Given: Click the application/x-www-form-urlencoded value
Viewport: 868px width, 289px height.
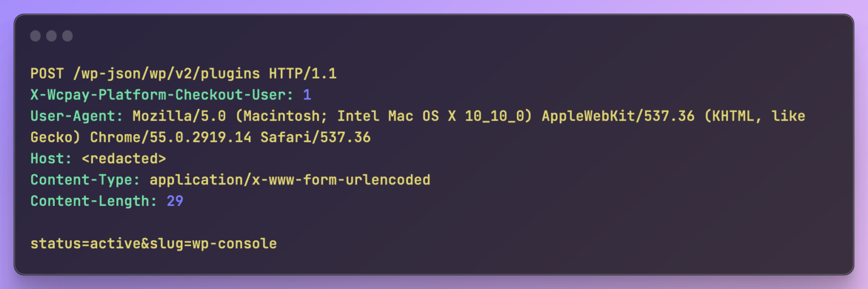Looking at the screenshot, I should click(x=290, y=180).
